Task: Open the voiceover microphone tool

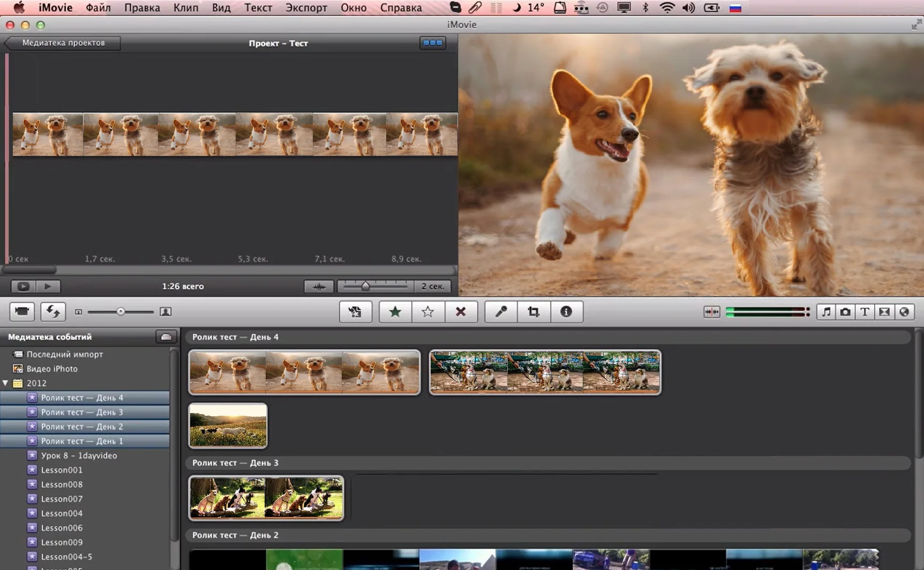Action: click(501, 312)
